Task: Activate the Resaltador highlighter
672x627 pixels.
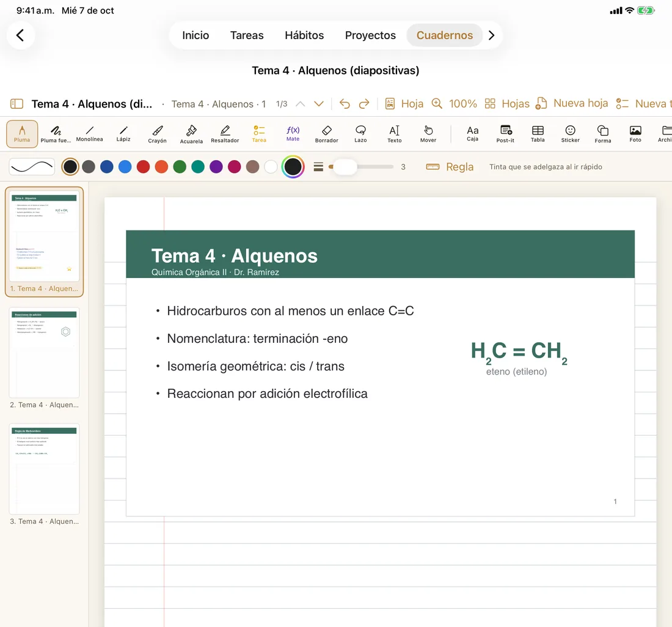Action: point(225,134)
